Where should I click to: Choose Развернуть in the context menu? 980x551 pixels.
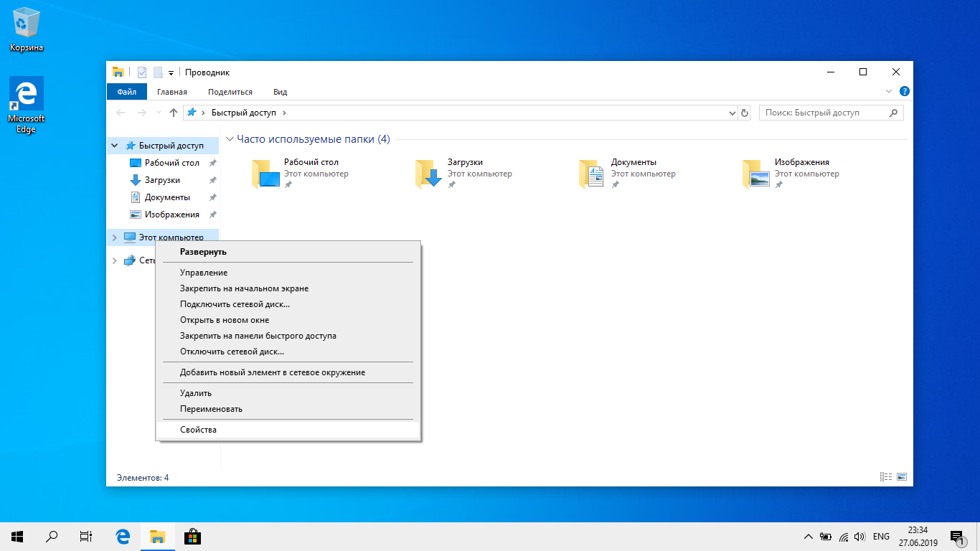point(288,252)
